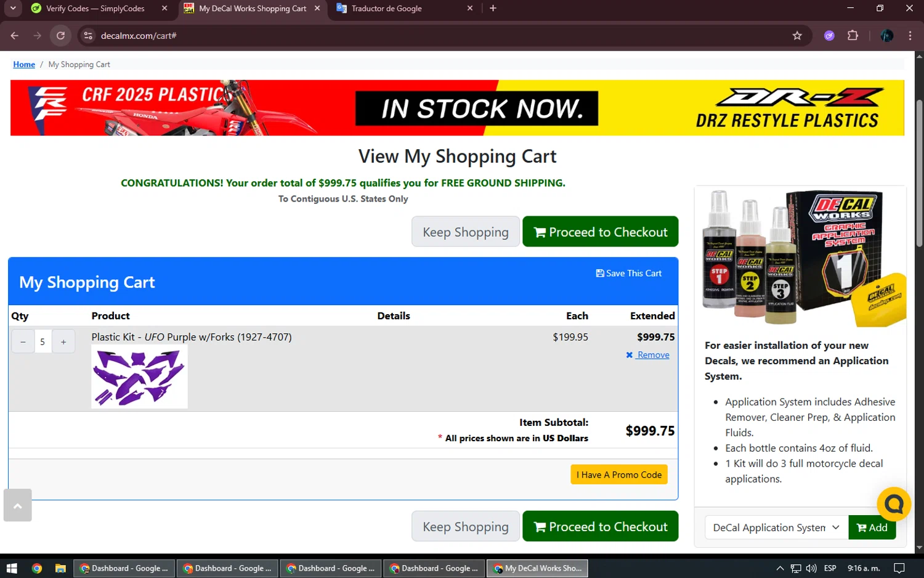This screenshot has height=578, width=924.
Task: Click the address bar URL decalmx.com/cart#
Action: pyautogui.click(x=139, y=36)
